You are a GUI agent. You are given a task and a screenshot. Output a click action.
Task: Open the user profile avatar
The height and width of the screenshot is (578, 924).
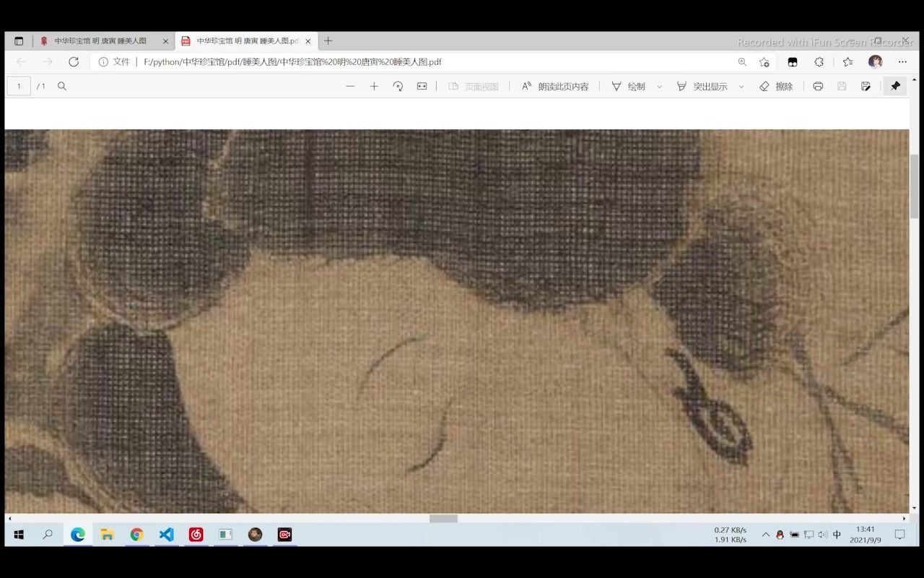[x=876, y=62]
